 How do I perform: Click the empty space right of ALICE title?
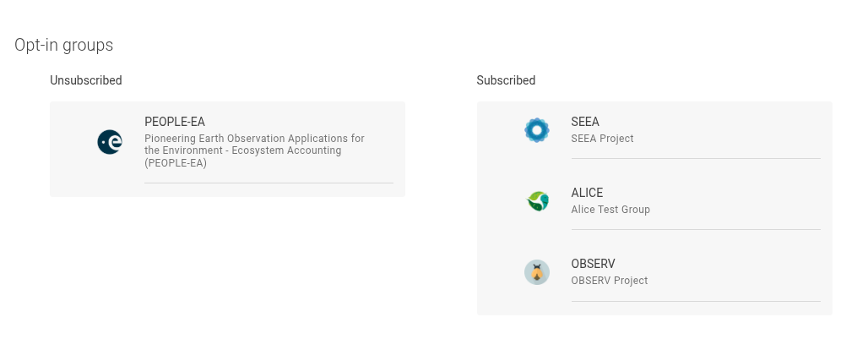pyautogui.click(x=718, y=193)
